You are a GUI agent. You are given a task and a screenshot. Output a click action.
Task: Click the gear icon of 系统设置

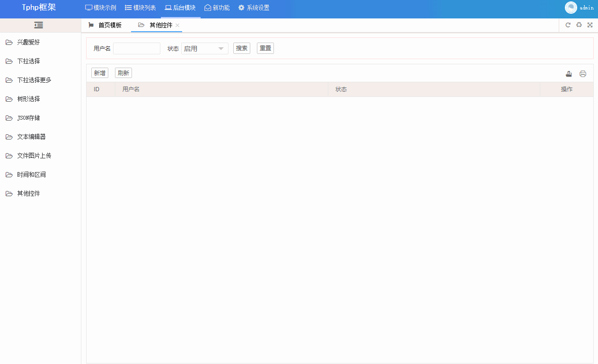pyautogui.click(x=241, y=8)
